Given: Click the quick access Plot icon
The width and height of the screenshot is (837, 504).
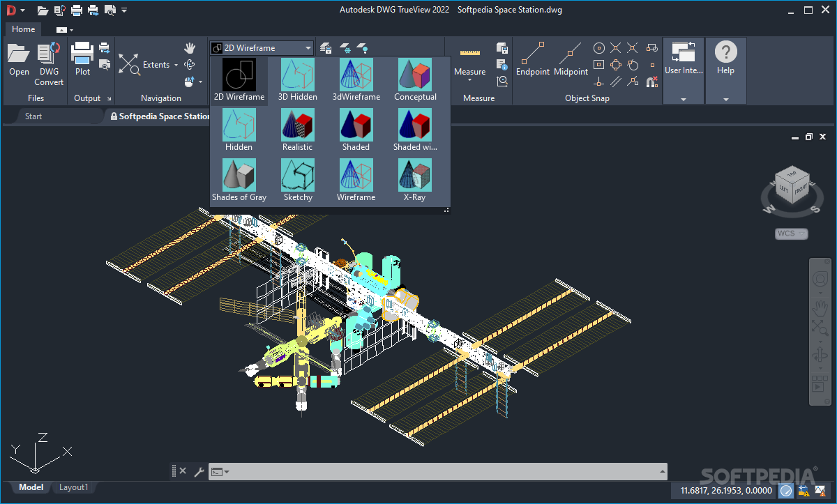Looking at the screenshot, I should (77, 10).
